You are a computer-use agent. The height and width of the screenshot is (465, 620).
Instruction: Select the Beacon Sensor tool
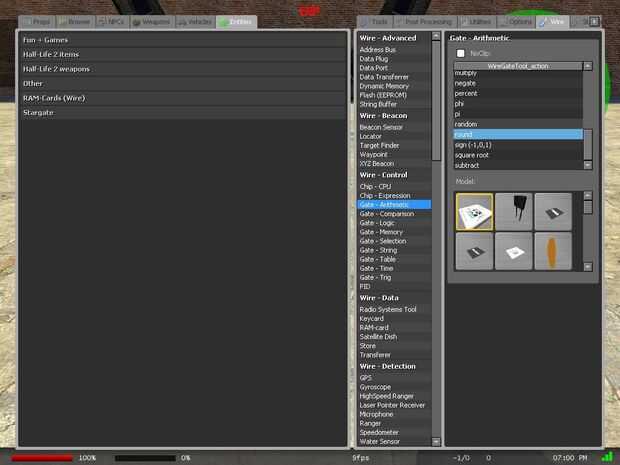(x=394, y=127)
